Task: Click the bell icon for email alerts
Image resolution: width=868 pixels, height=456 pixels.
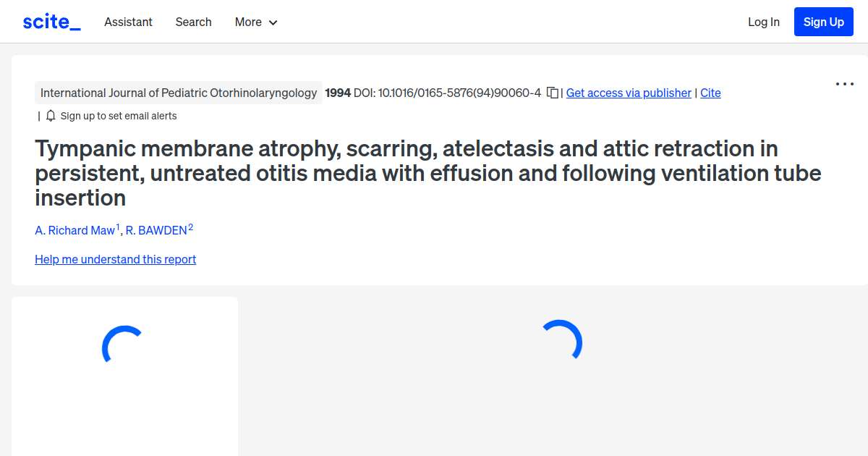Action: [x=50, y=115]
